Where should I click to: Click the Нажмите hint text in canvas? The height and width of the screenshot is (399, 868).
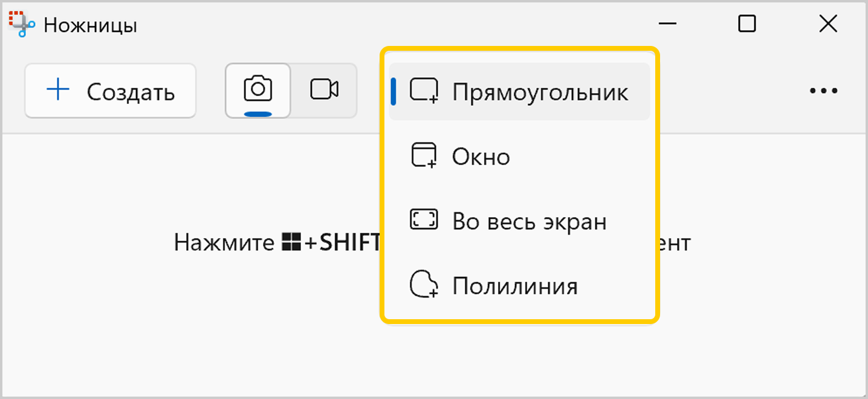click(x=224, y=243)
